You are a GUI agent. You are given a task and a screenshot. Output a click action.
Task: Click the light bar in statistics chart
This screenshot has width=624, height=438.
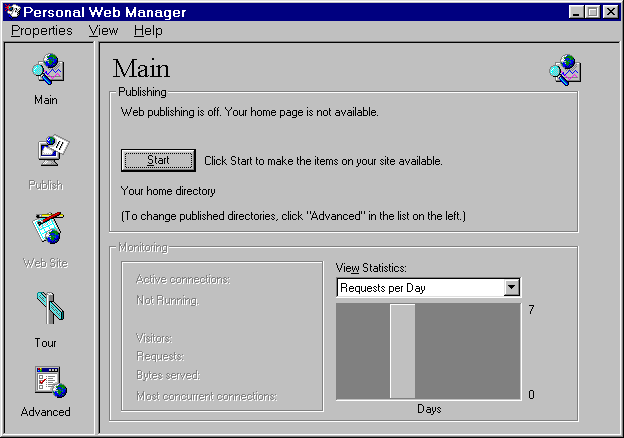pos(402,351)
